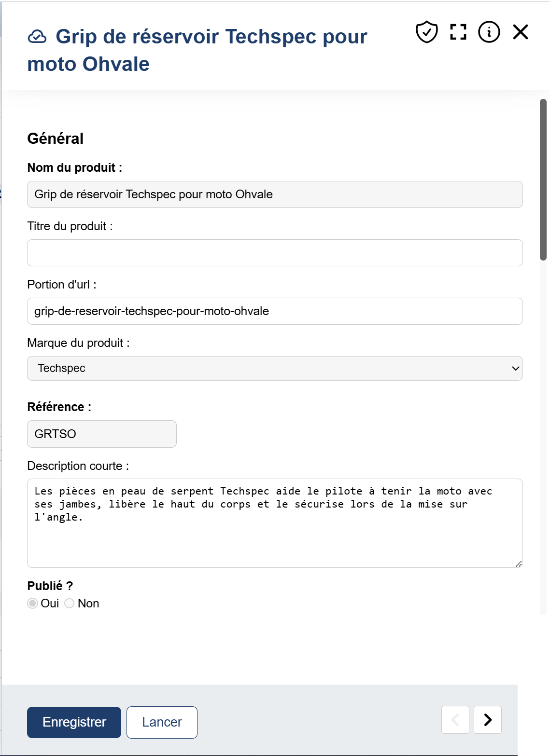This screenshot has width=550, height=756.
Task: Go to next product with right chevron
Action: point(488,720)
